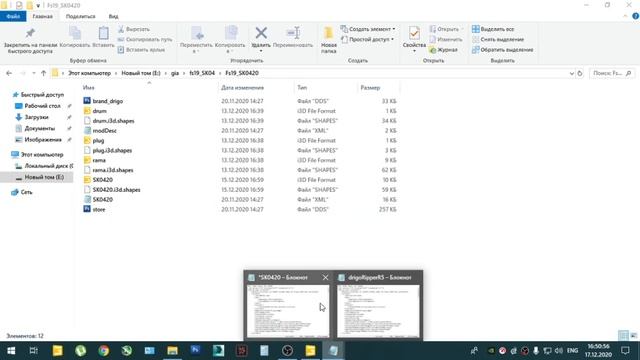Viewport: 640px width, 360px height.
Task: Click the search field in Explorer
Action: (x=611, y=73)
